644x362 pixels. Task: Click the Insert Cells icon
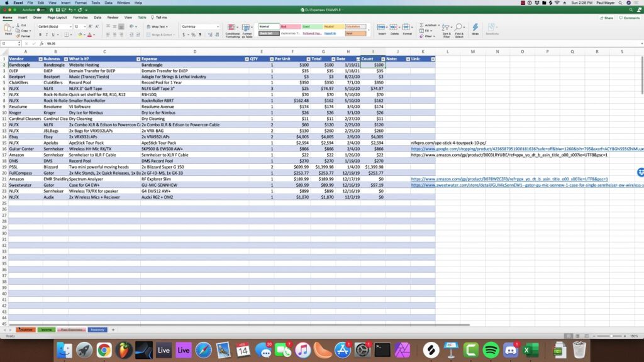(x=382, y=26)
